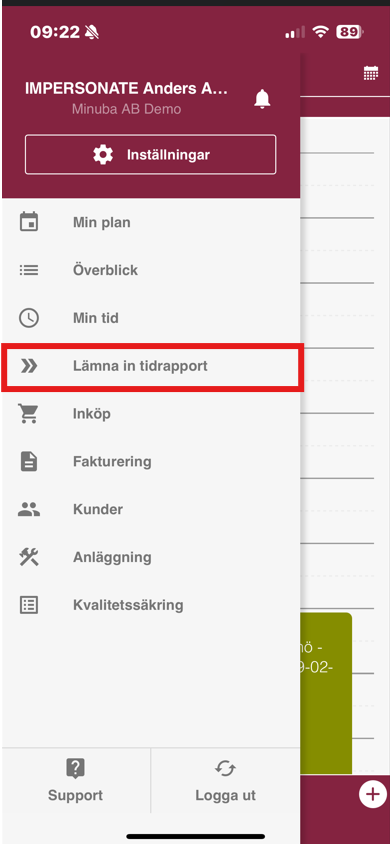Screen dimensions: 390x844
Task: Click the Fakturering document icon
Action: [x=29, y=461]
